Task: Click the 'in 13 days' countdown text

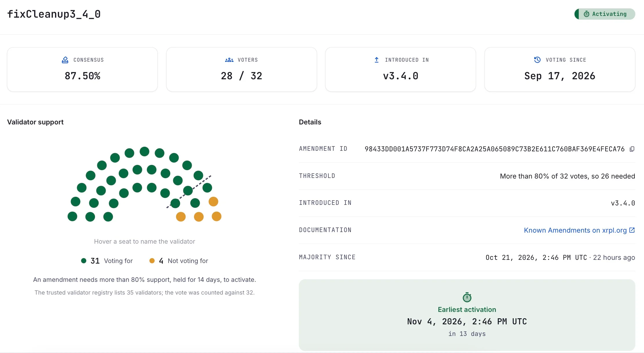Action: [x=467, y=334]
